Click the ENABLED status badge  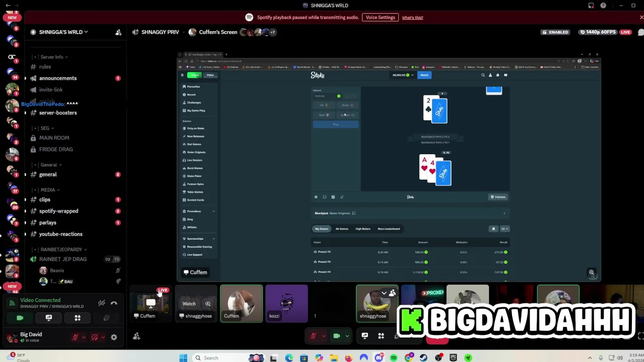pos(555,32)
